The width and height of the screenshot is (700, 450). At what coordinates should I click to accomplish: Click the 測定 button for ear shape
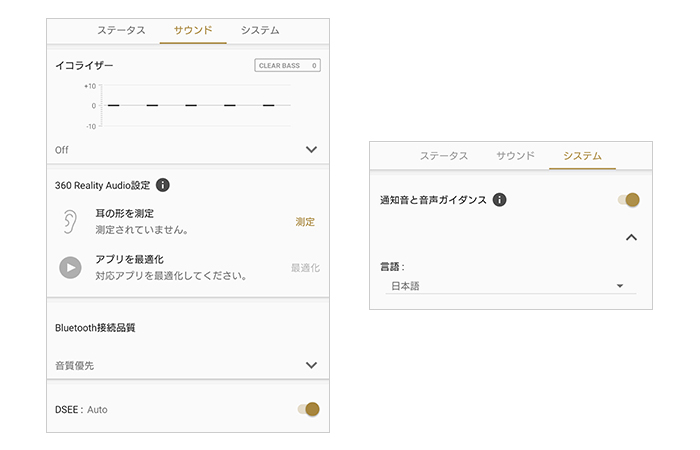305,222
